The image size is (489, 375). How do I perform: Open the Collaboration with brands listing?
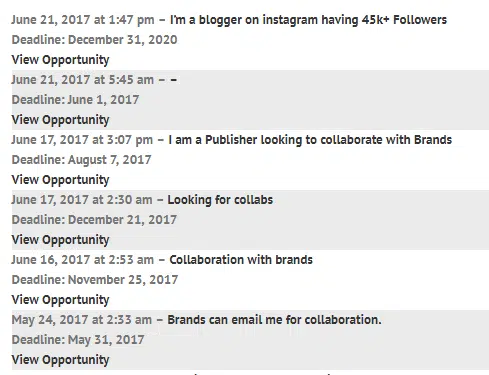(241, 260)
